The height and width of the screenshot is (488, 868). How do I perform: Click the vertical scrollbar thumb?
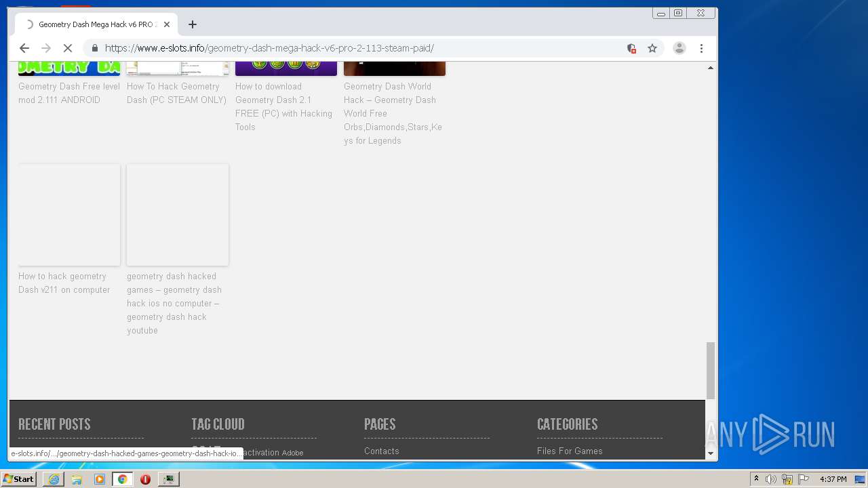tap(711, 371)
